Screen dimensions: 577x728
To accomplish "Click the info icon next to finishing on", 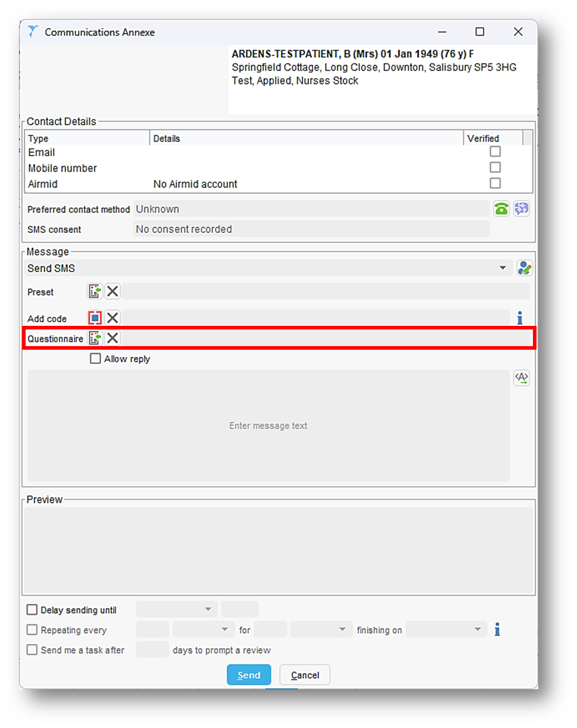I will coord(497,629).
